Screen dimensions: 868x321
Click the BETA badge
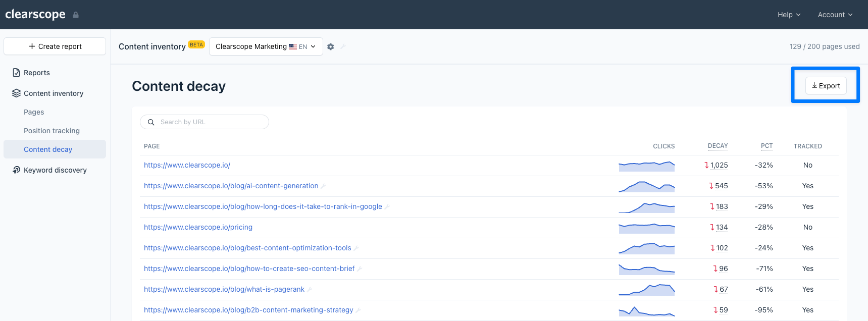click(x=196, y=44)
